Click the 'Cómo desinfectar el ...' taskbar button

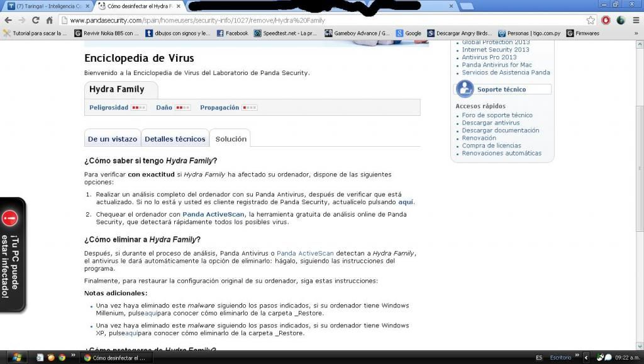coord(116,358)
